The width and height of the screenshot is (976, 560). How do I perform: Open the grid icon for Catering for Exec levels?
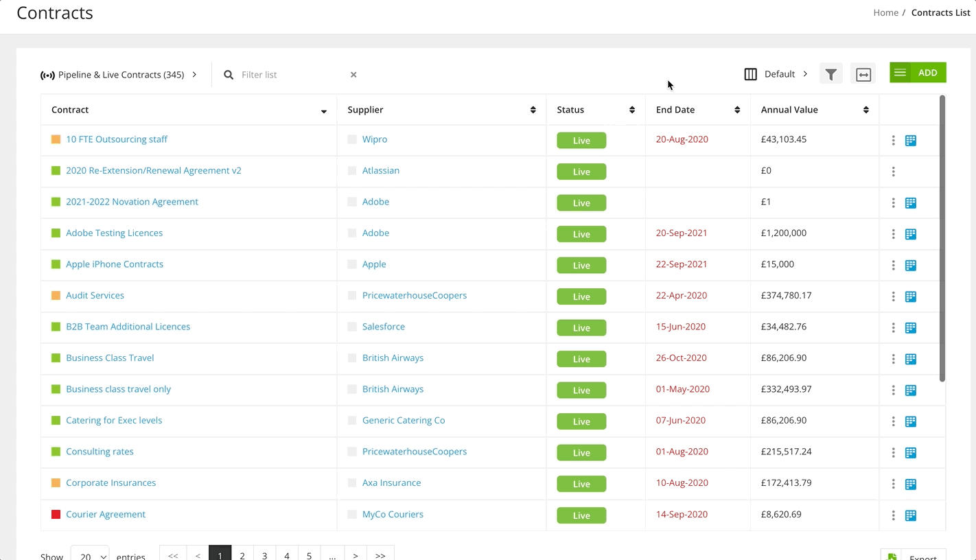click(911, 421)
